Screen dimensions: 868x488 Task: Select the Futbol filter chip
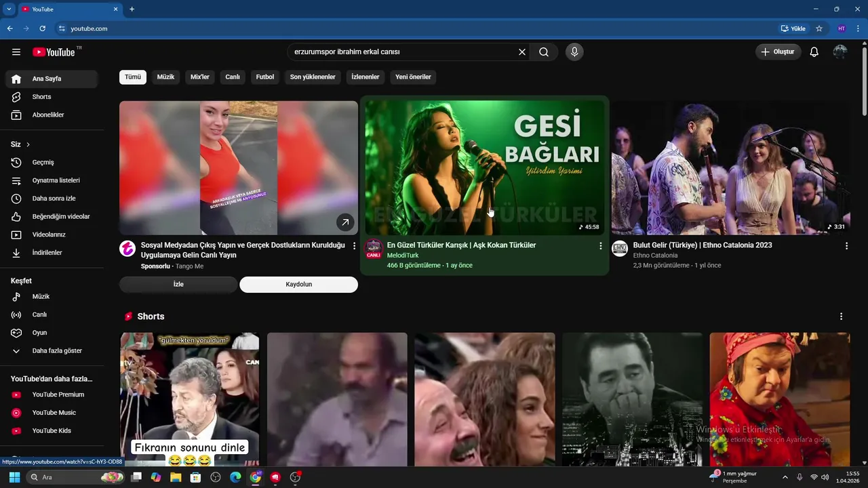265,77
